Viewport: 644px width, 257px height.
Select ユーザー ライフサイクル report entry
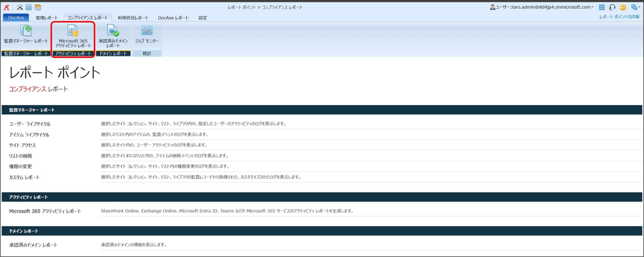tap(30, 124)
